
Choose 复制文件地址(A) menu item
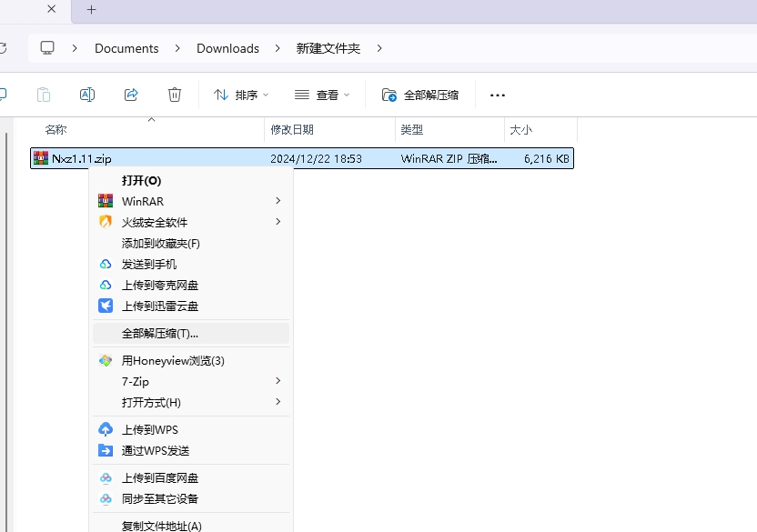(191, 526)
